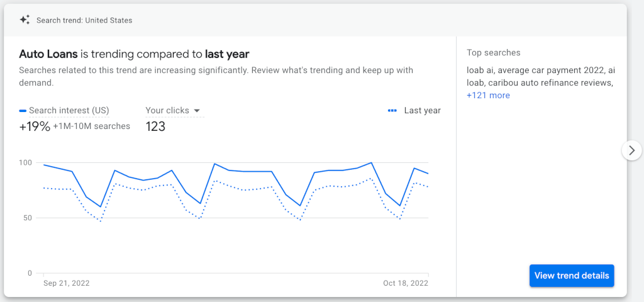
Task: Click the sparkle icon beside Search trend
Action: 25,20
